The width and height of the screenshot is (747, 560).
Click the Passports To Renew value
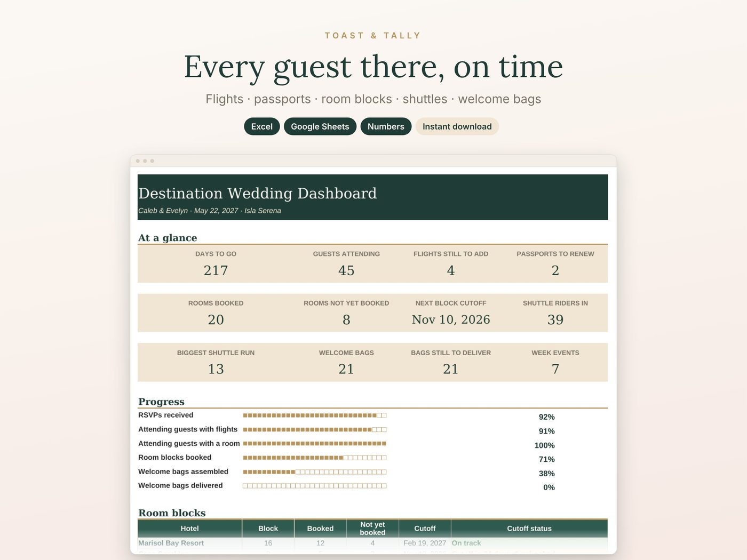coord(555,270)
